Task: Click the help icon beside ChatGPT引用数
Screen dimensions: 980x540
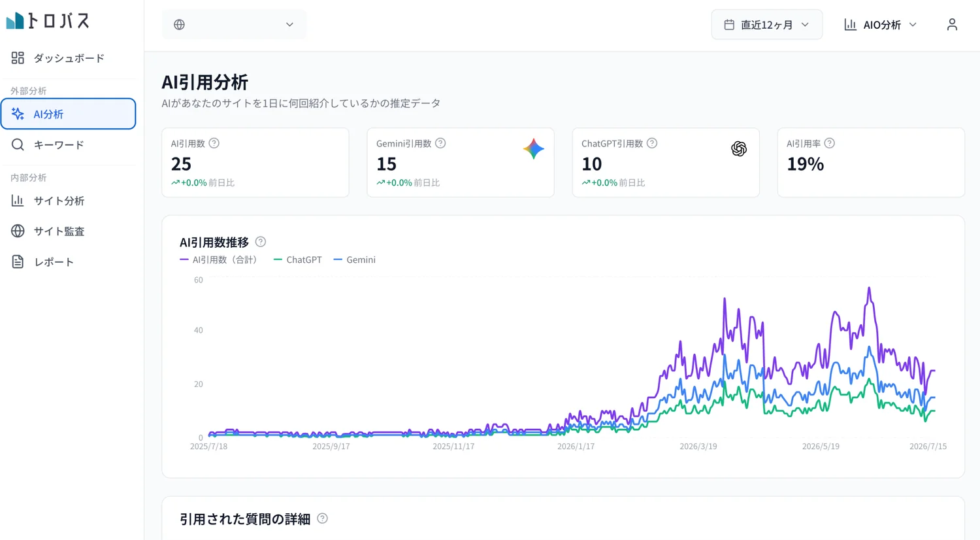Action: 652,143
